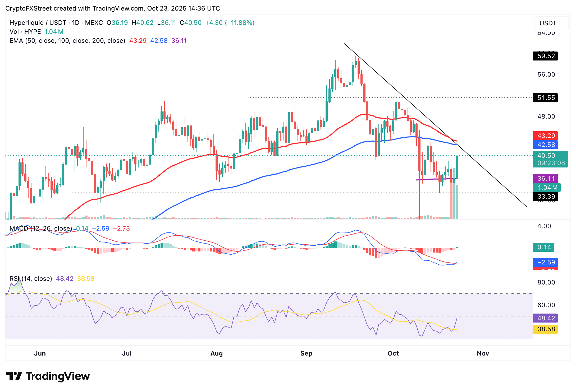The width and height of the screenshot is (576, 392).
Task: Select the red 43.29 EMA label
Action: point(546,136)
